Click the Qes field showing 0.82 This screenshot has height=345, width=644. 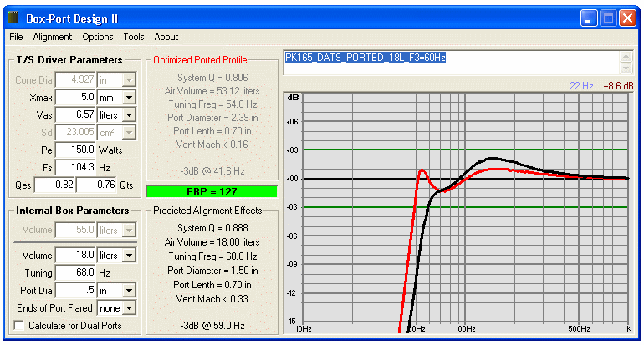click(x=54, y=185)
